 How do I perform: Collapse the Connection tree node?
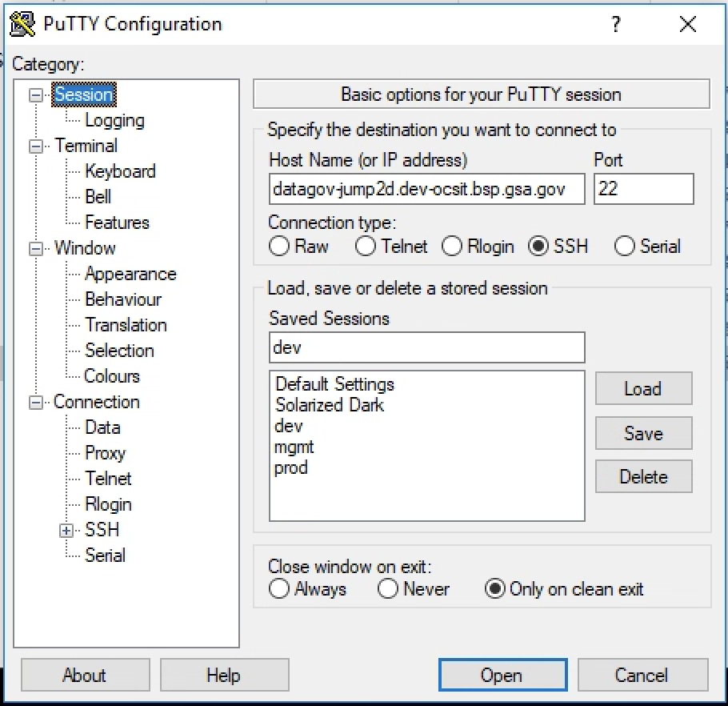(x=36, y=403)
